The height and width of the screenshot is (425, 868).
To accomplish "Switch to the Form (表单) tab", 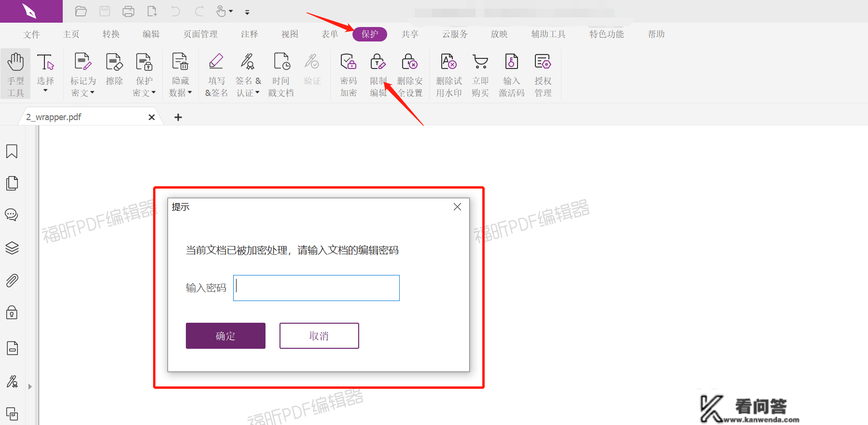I will [330, 34].
